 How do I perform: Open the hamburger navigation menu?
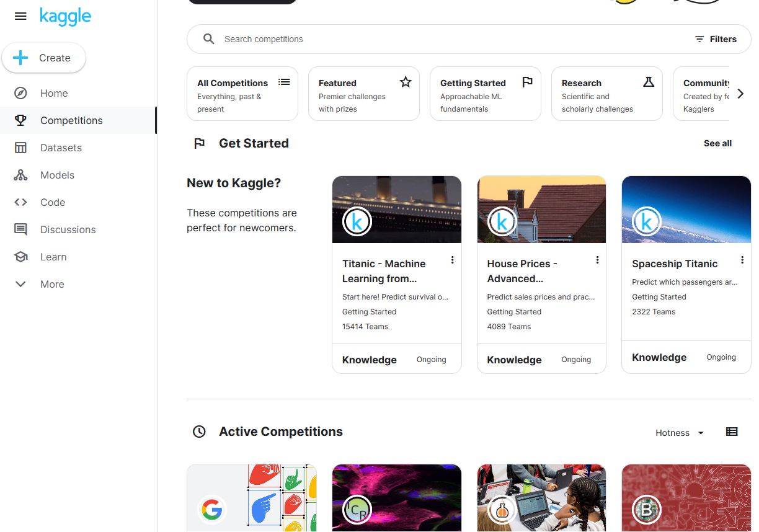pos(20,16)
